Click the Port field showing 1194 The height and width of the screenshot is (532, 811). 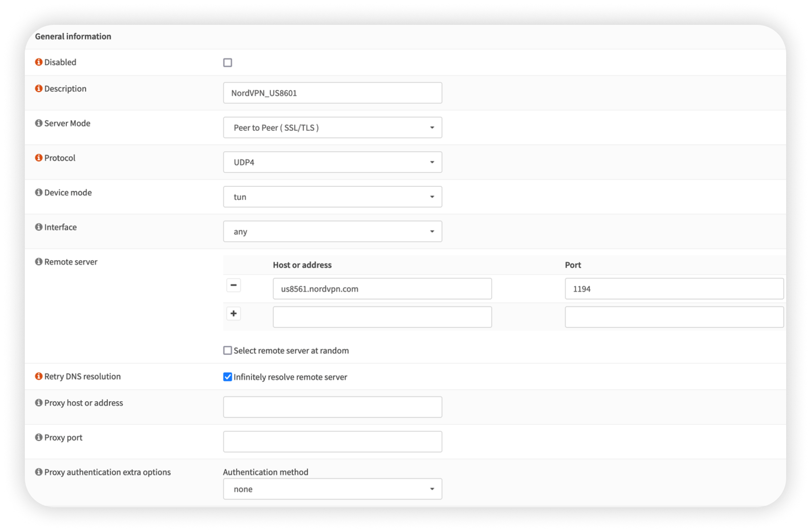[674, 289]
